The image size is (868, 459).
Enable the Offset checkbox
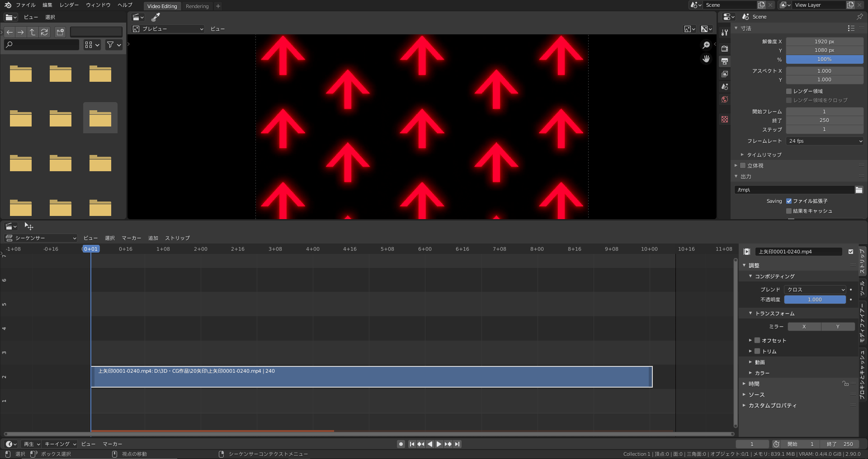tap(757, 340)
